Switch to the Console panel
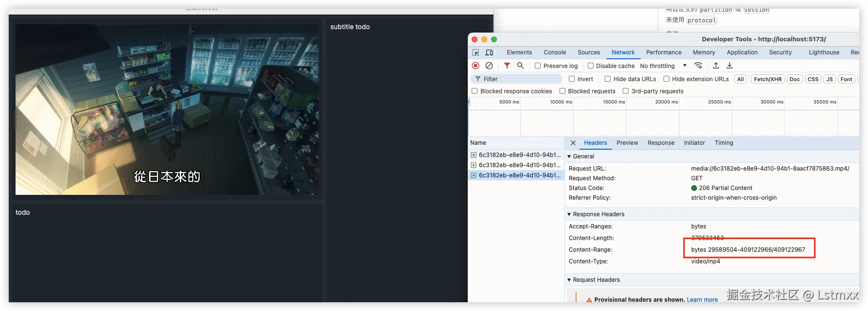 click(x=555, y=52)
